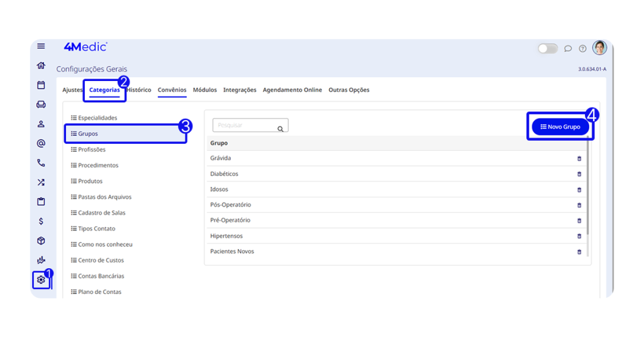Select Procedimentos in the category list
Image resolution: width=644 pixels, height=338 pixels.
(98, 165)
